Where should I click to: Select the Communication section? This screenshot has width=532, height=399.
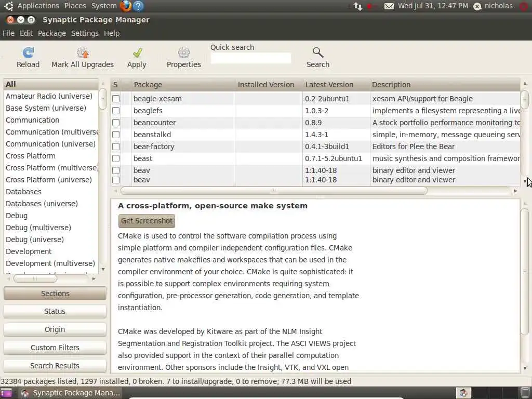point(51,120)
